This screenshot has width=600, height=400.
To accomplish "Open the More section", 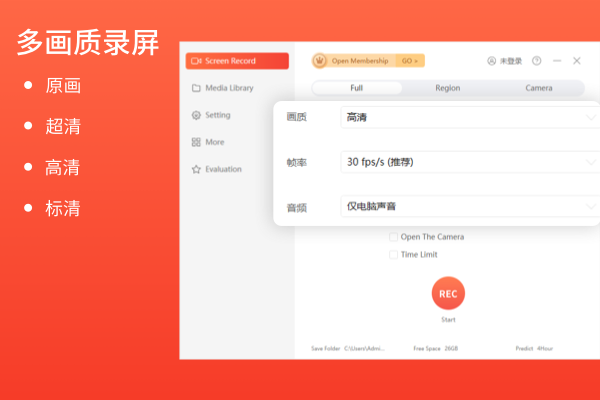I will 208,142.
